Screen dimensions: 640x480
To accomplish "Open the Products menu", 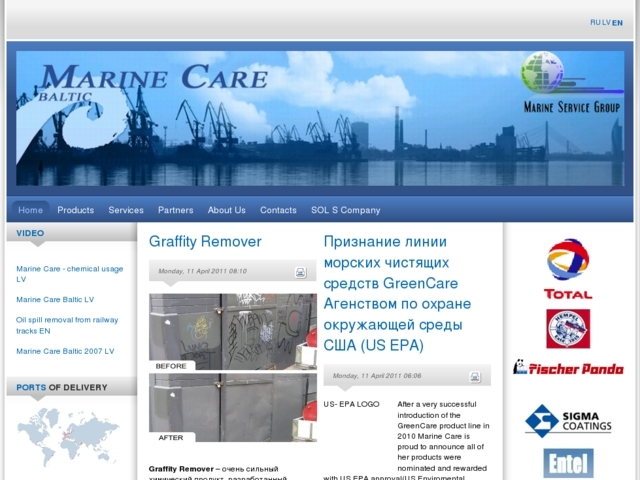I will pyautogui.click(x=76, y=210).
